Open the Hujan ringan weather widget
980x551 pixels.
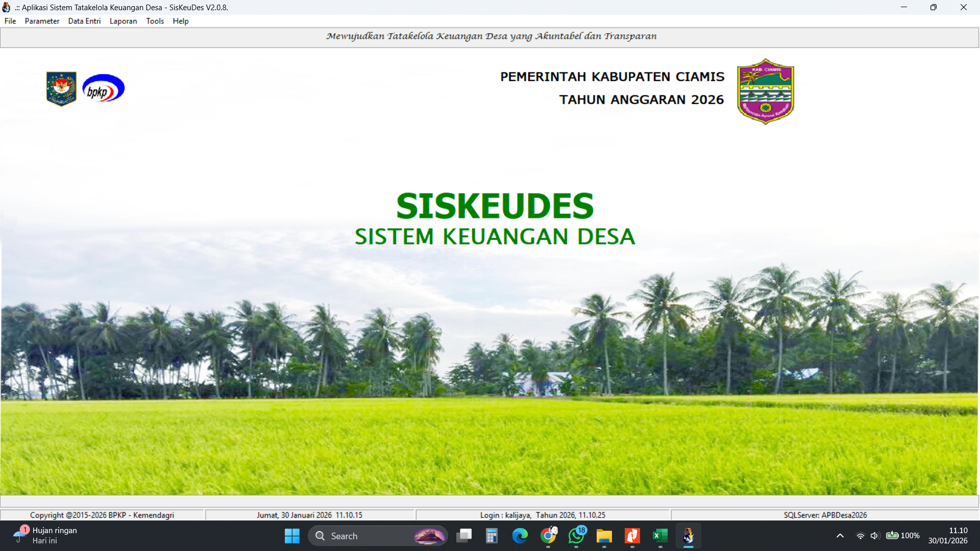click(x=46, y=536)
